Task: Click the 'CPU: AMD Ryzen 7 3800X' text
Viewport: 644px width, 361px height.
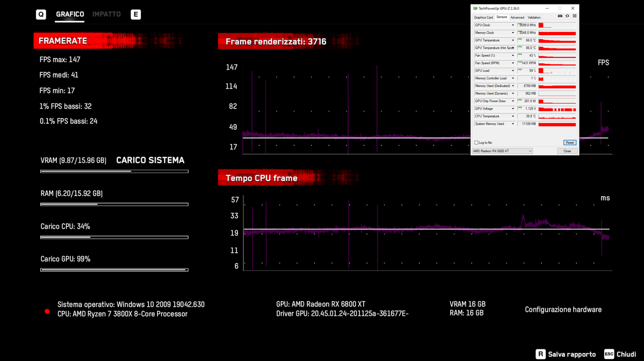Action: tap(122, 314)
